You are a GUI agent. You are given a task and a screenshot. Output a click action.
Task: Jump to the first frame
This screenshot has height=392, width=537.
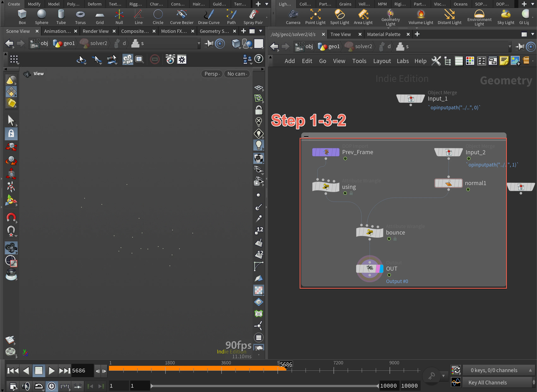[13, 370]
